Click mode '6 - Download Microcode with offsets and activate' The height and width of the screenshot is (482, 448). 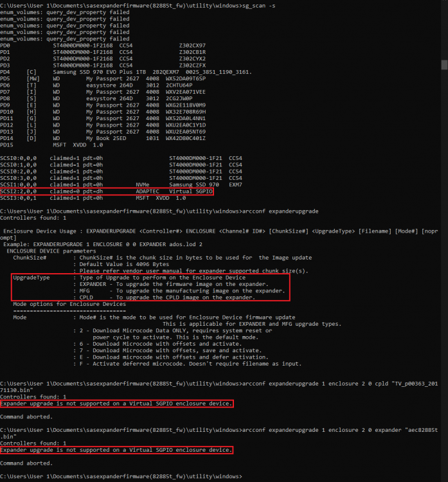point(161,344)
